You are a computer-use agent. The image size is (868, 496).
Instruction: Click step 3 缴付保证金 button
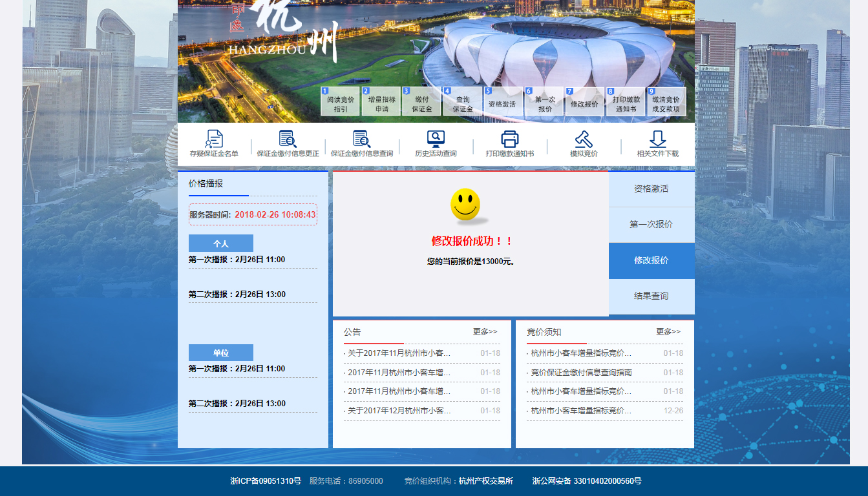click(x=421, y=102)
